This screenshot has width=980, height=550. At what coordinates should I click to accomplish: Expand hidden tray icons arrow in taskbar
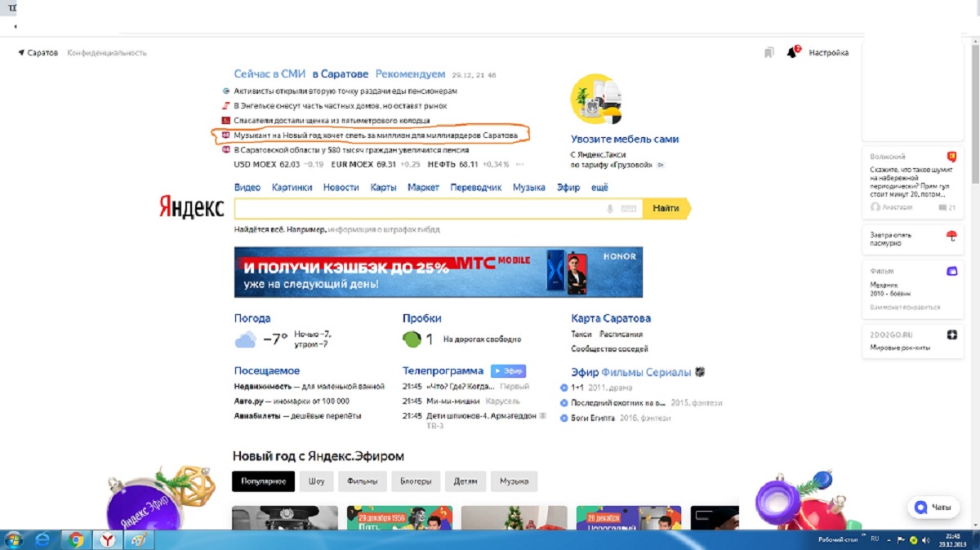click(887, 540)
